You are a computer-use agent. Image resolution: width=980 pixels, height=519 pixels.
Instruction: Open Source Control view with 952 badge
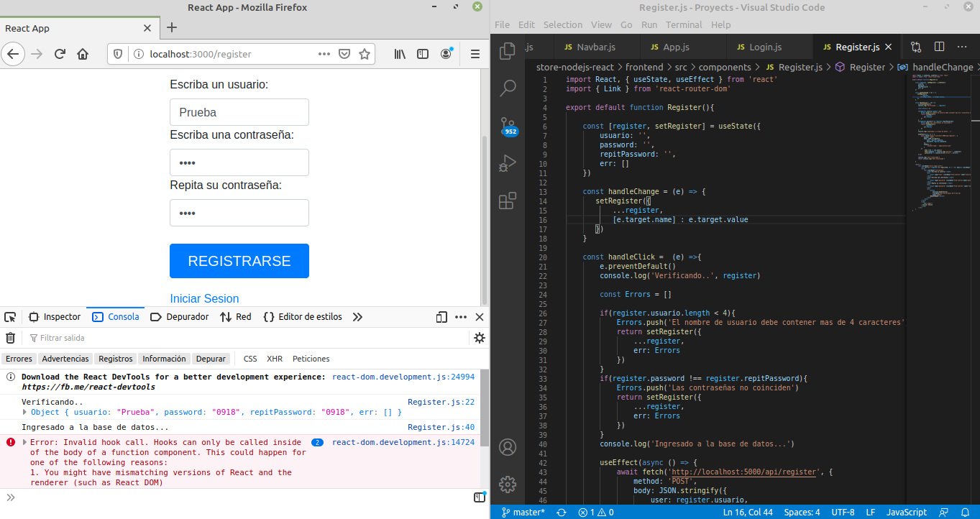[x=508, y=126]
